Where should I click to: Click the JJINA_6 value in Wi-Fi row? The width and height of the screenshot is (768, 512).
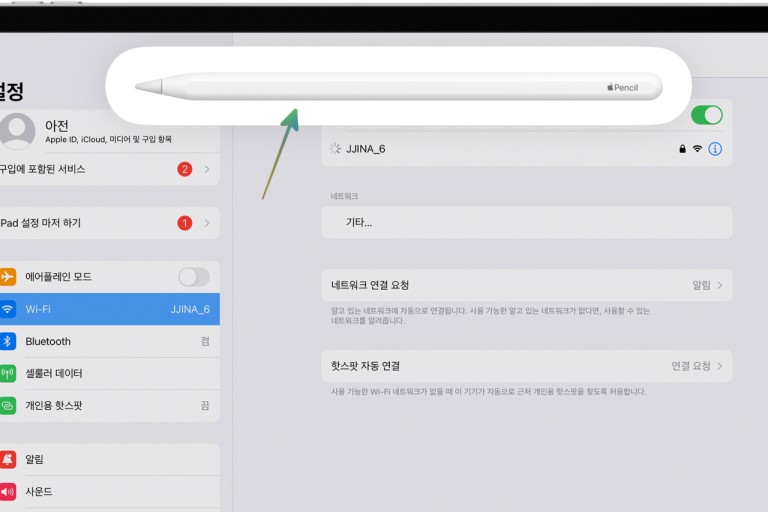tap(190, 309)
